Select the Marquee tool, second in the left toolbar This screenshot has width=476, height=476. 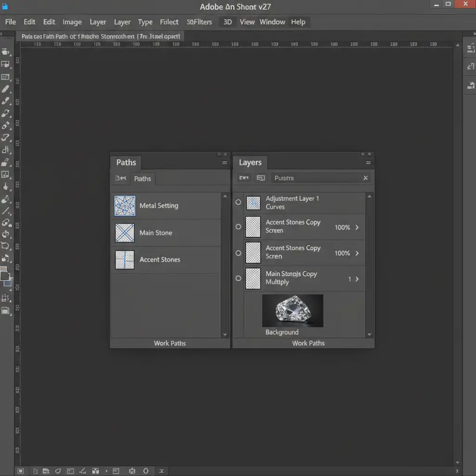6,65
